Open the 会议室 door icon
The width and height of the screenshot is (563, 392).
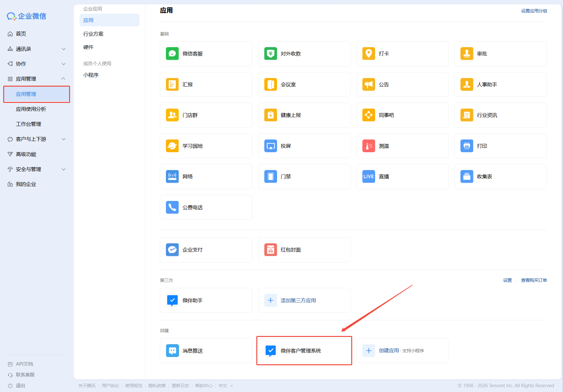[x=270, y=84]
